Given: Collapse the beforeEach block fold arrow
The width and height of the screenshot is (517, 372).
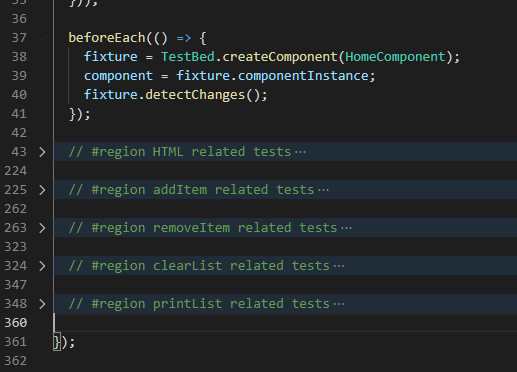Looking at the screenshot, I should [x=42, y=38].
